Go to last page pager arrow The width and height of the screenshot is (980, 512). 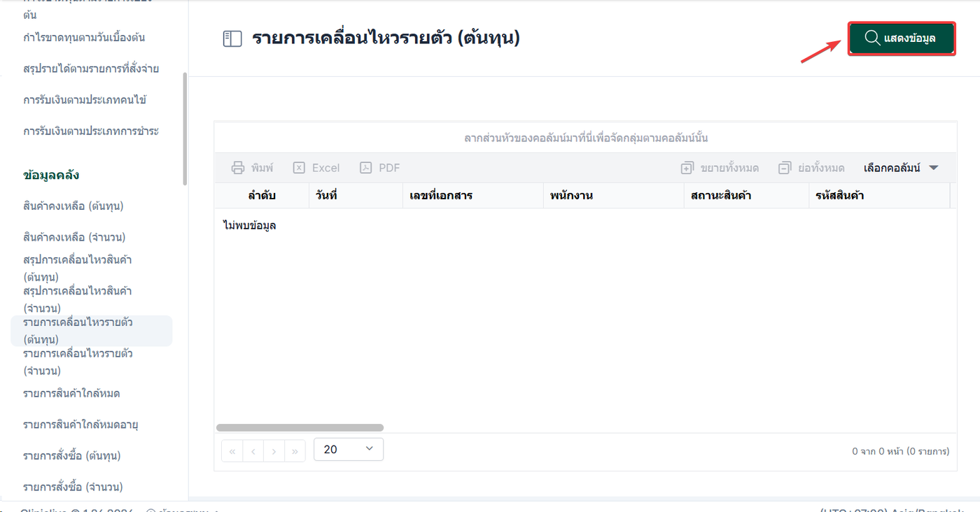[x=295, y=451]
